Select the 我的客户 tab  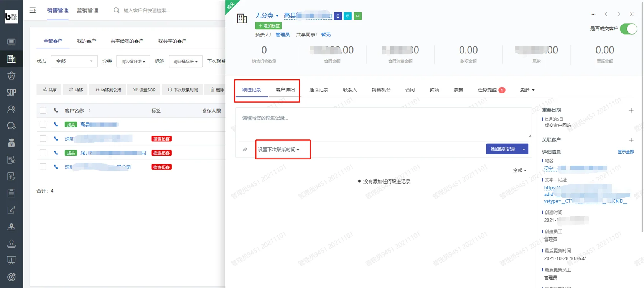pos(86,41)
